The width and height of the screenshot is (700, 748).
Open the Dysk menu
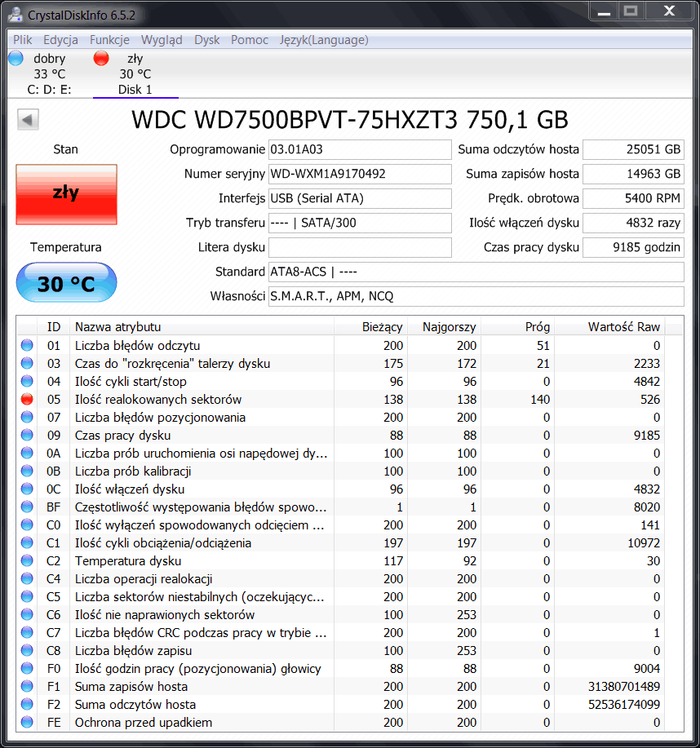(x=206, y=40)
